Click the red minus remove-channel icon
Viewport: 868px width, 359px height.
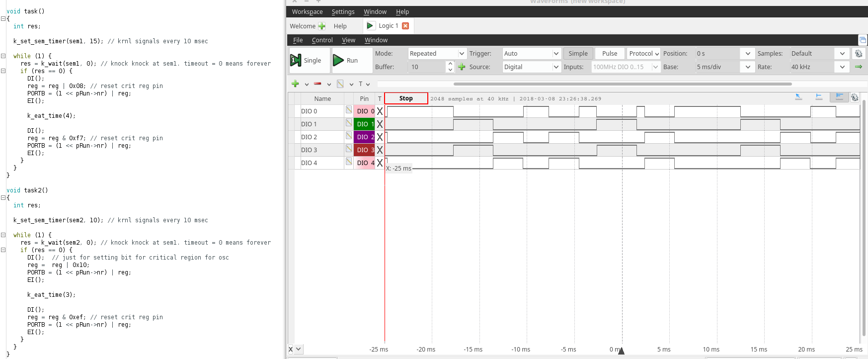point(317,84)
